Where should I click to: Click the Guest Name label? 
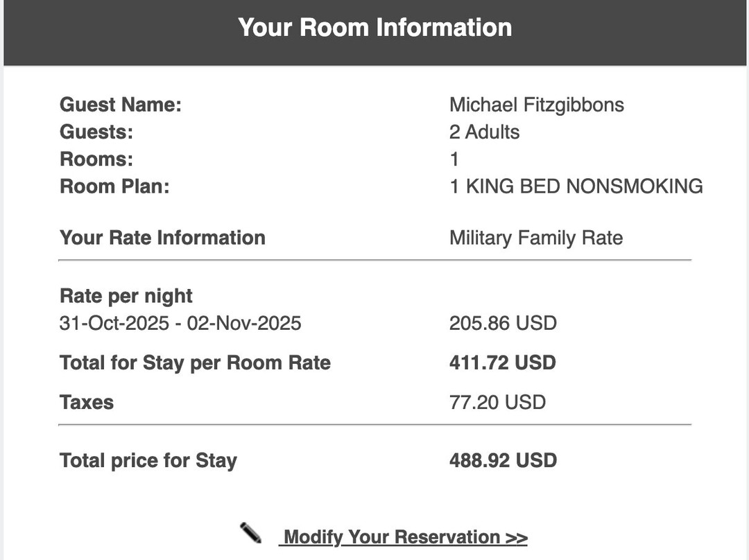click(x=120, y=105)
